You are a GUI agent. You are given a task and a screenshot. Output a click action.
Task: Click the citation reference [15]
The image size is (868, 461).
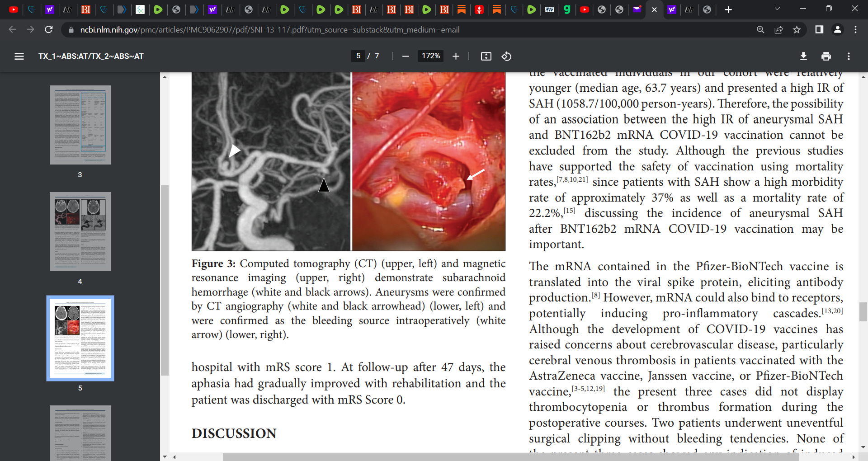[570, 210]
